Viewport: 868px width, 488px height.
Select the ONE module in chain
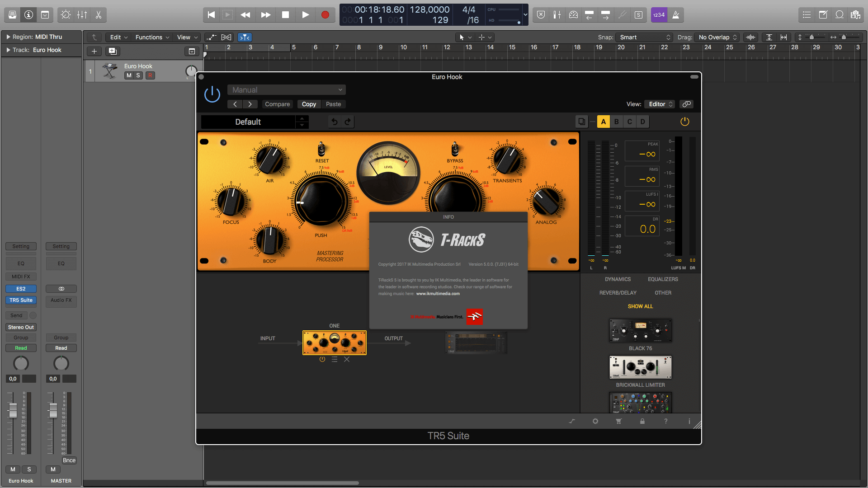coord(335,343)
